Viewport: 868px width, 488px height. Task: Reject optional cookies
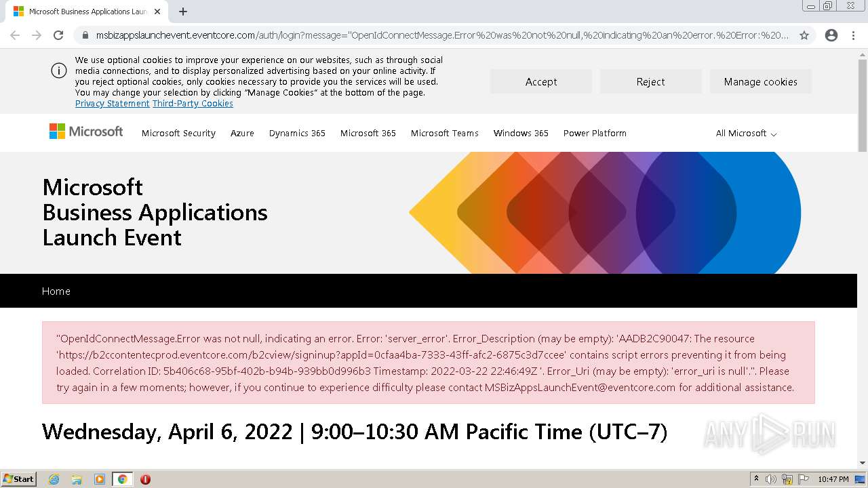(651, 81)
